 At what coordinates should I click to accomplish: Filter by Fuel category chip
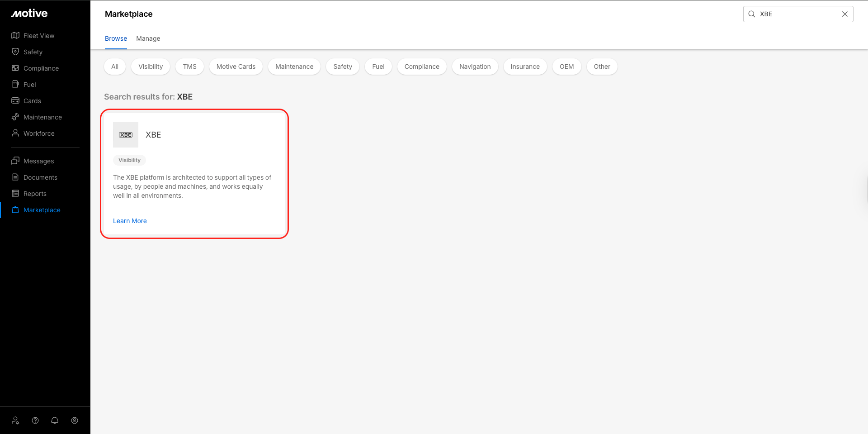click(378, 67)
